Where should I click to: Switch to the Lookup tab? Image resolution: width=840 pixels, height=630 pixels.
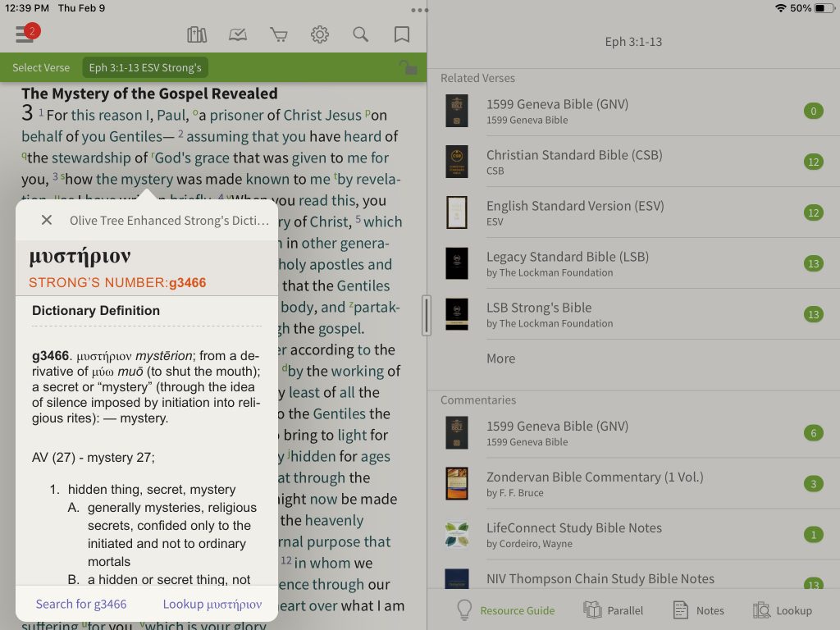[783, 610]
